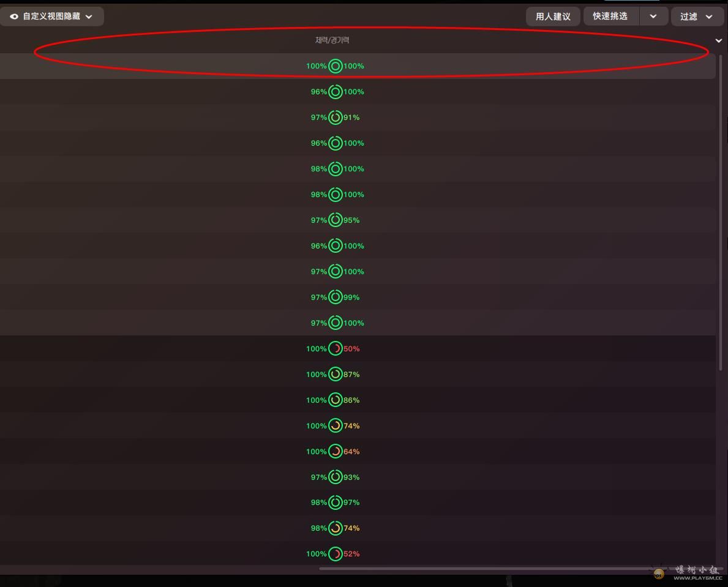Click the circular gauge in the 97%/99% row
The image size is (728, 587).
(336, 297)
